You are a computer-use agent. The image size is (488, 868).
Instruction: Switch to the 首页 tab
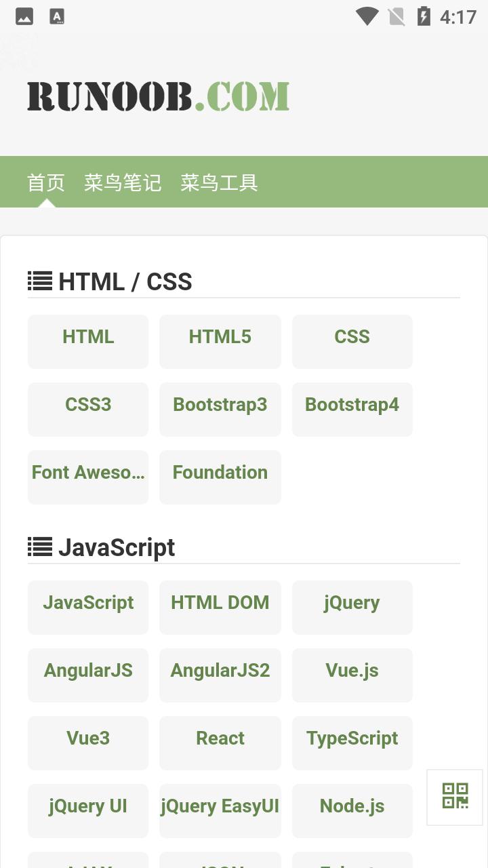click(x=46, y=182)
